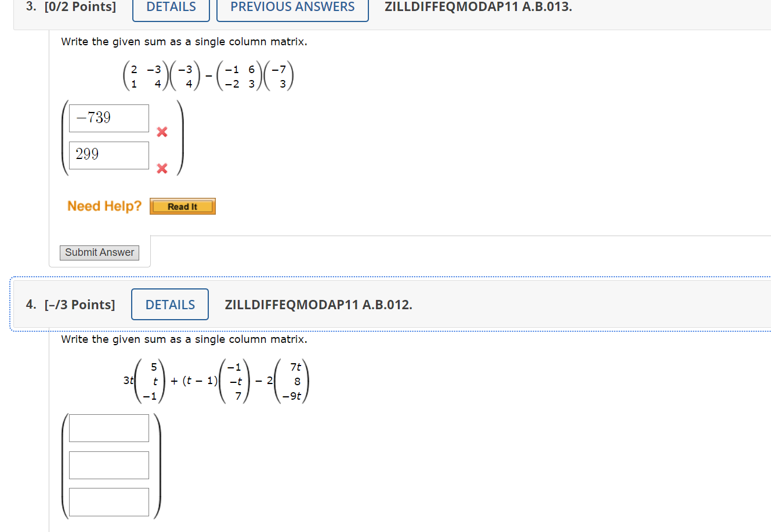This screenshot has height=532, width=771.
Task: Open DETAILS for question 4
Action: pyautogui.click(x=169, y=304)
